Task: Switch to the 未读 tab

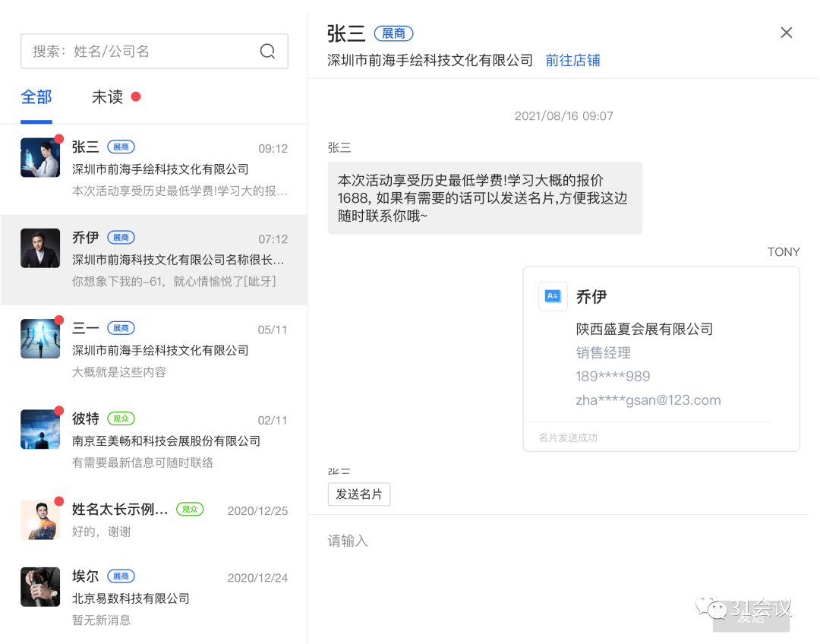Action: click(x=108, y=97)
